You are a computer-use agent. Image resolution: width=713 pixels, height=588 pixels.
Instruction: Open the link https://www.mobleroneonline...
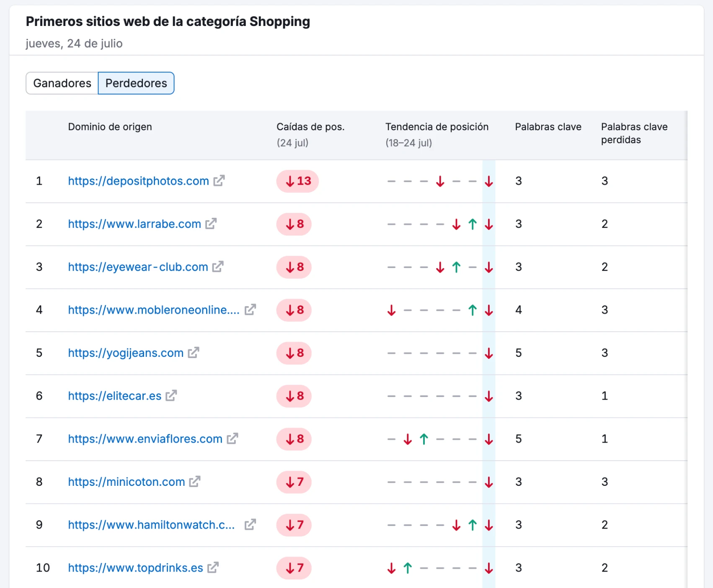tap(153, 310)
